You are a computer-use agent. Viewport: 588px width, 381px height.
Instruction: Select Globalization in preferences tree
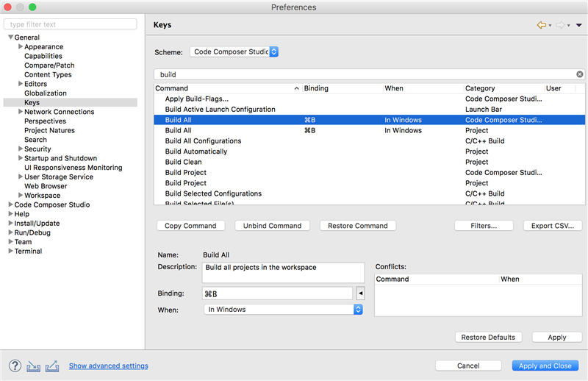[x=46, y=93]
